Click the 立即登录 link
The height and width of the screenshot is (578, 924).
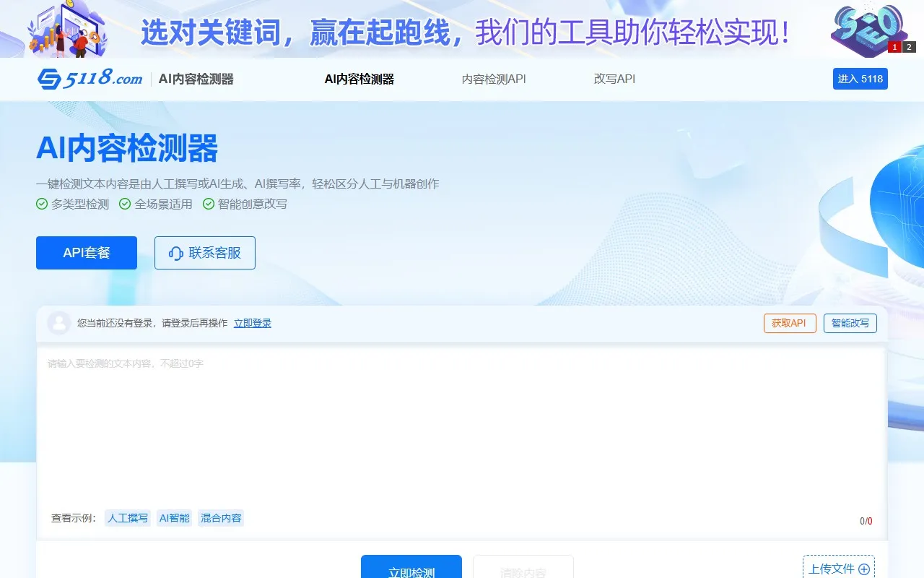[x=253, y=323]
